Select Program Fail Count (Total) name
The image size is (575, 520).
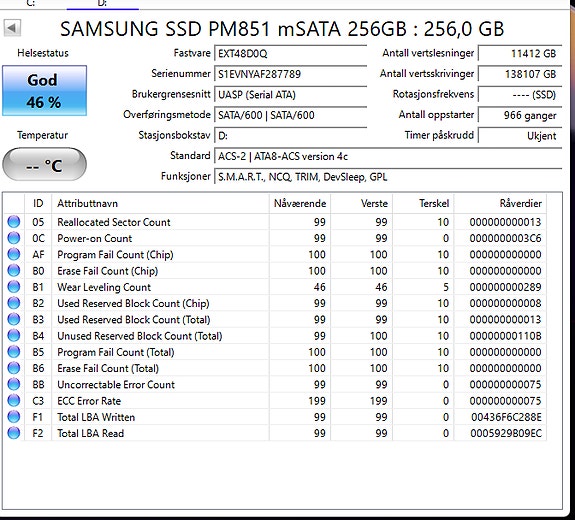[x=116, y=352]
